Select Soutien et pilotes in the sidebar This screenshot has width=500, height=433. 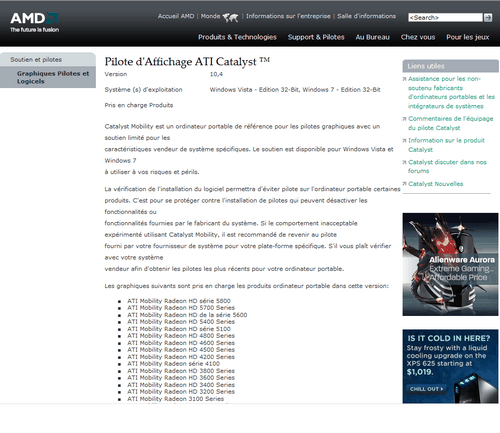[48, 59]
